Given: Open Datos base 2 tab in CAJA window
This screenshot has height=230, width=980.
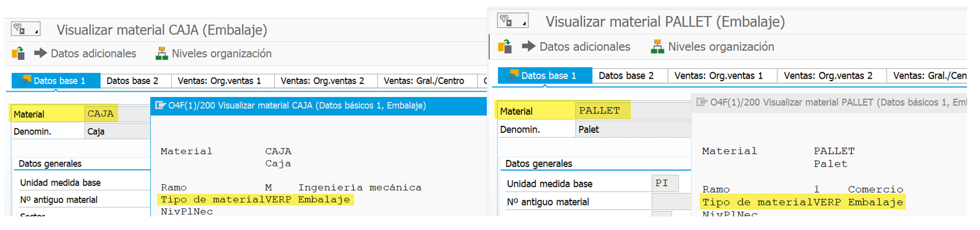Looking at the screenshot, I should click(x=132, y=81).
